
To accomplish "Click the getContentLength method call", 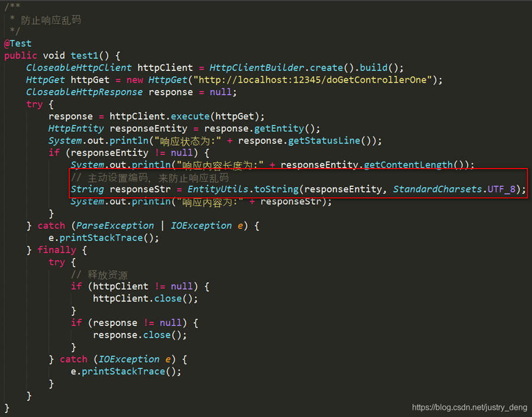I will point(408,164).
